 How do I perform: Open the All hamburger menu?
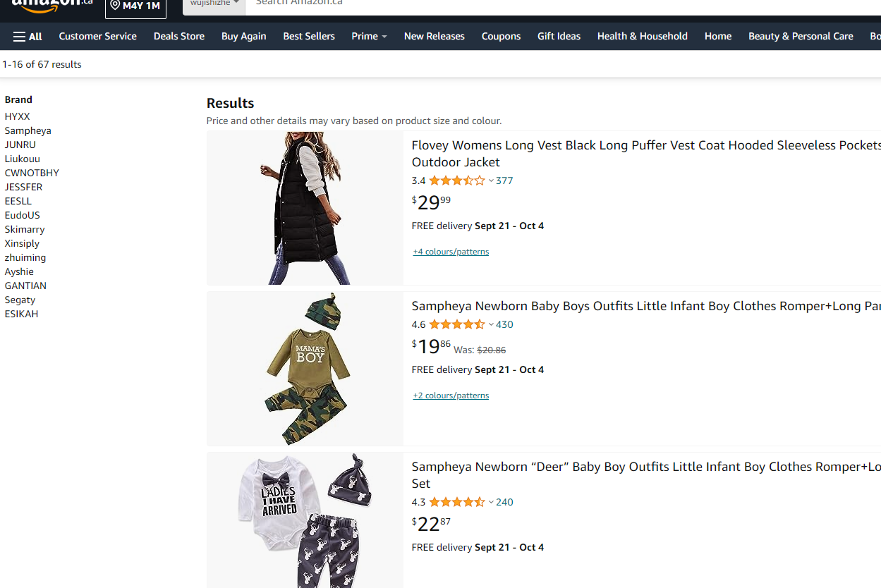[x=28, y=37]
